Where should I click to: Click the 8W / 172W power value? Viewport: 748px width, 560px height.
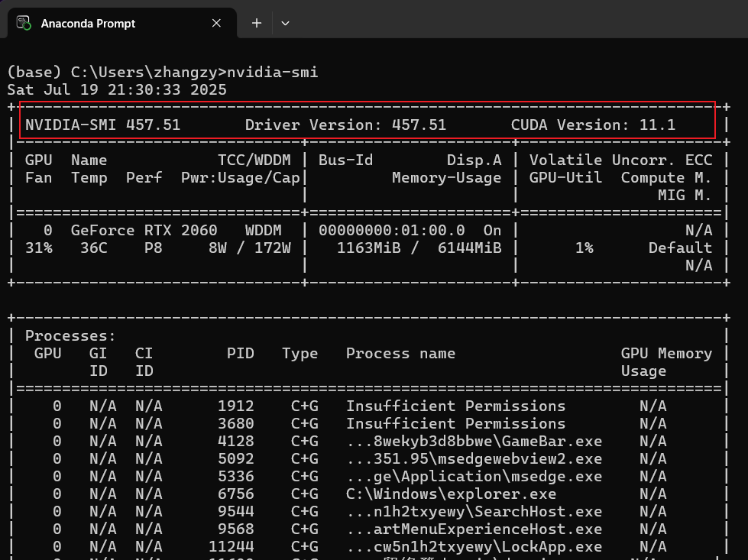point(250,248)
